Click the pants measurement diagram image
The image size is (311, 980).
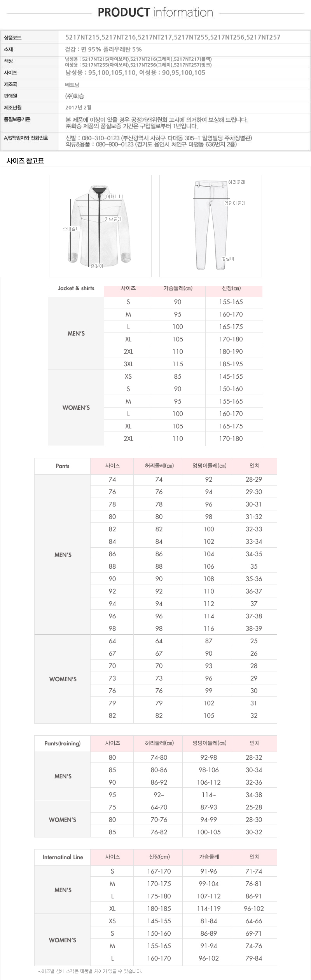(210, 226)
